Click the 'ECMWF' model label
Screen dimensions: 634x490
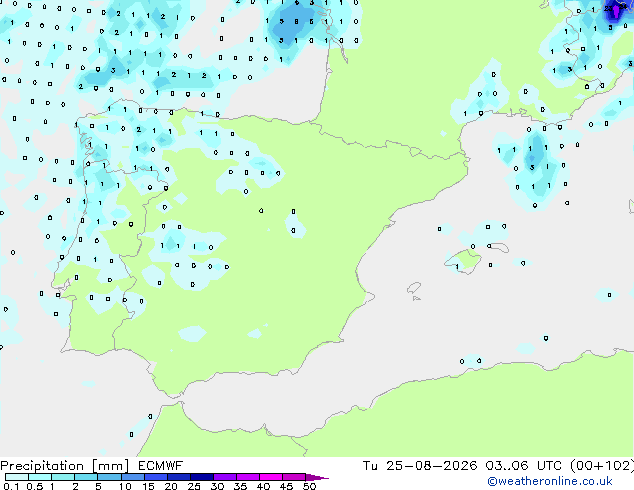coord(161,466)
